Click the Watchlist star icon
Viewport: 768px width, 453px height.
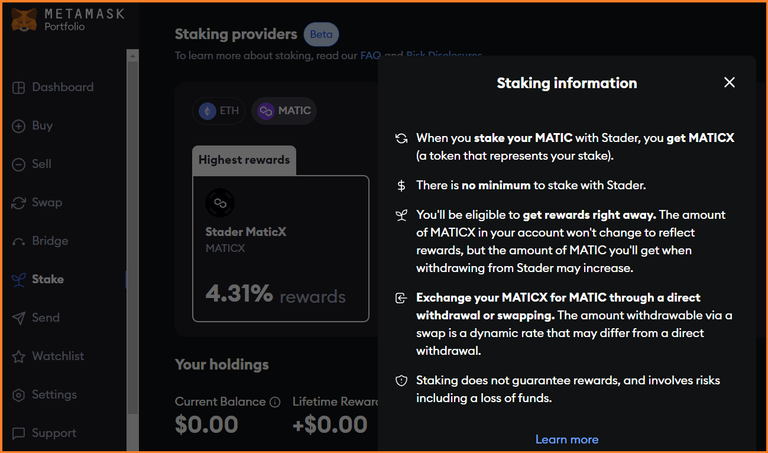(19, 357)
